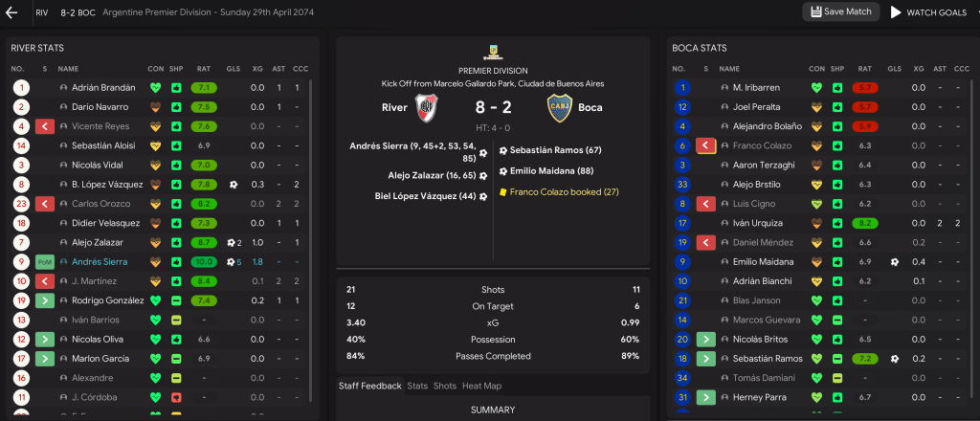The height and width of the screenshot is (421, 980).
Task: Sort River stats by RAT column
Action: (204, 68)
